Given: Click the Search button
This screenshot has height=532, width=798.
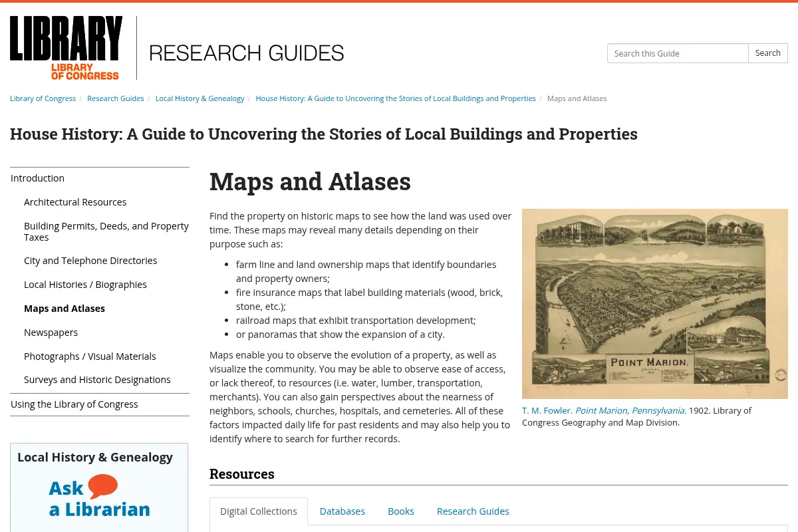Looking at the screenshot, I should click(x=768, y=53).
